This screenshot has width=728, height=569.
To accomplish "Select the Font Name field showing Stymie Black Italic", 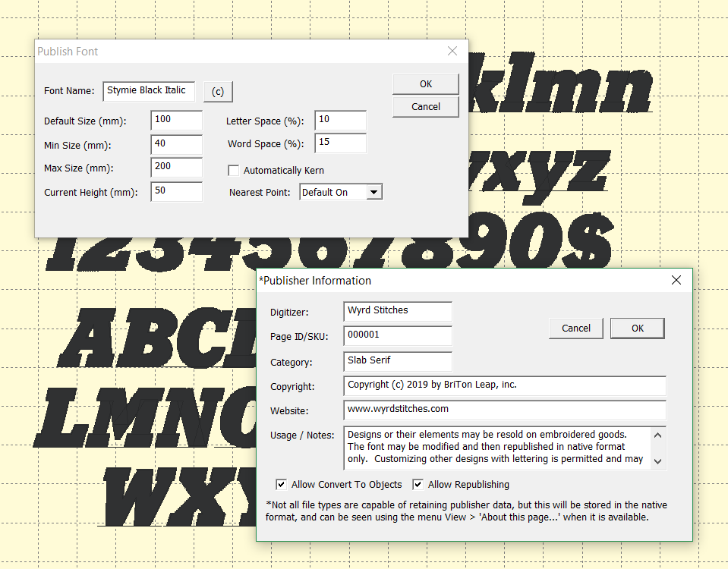I will pyautogui.click(x=149, y=91).
